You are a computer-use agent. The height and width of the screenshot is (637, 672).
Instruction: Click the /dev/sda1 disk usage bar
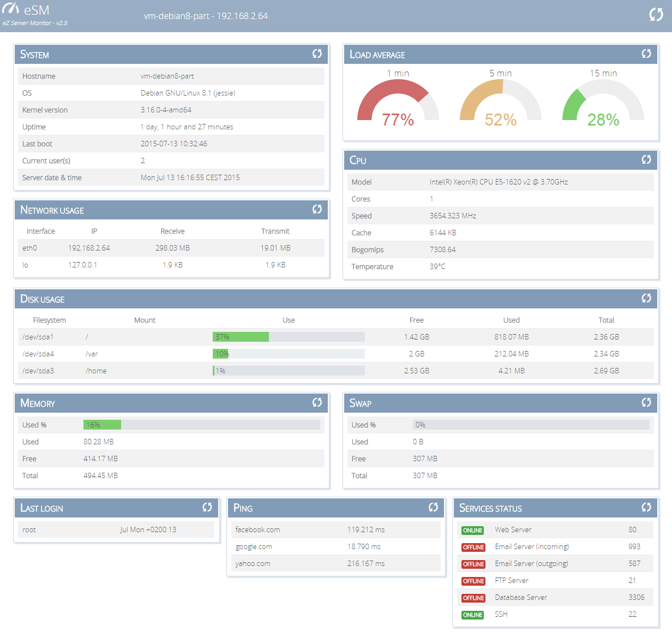[x=289, y=337]
